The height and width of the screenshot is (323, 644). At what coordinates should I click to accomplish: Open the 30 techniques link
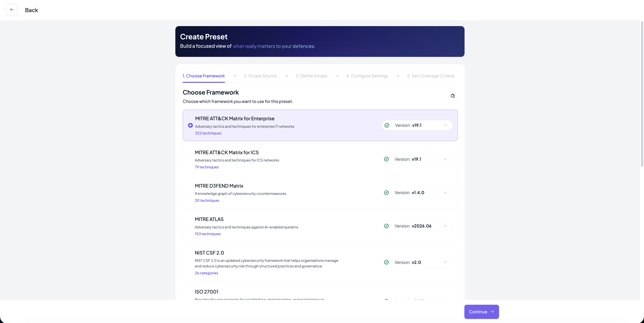tap(207, 200)
